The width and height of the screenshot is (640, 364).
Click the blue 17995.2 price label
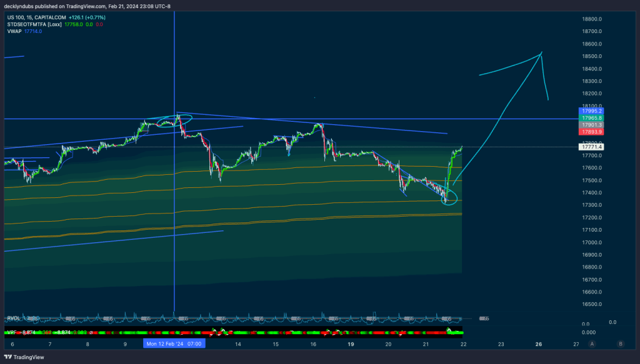tap(591, 111)
